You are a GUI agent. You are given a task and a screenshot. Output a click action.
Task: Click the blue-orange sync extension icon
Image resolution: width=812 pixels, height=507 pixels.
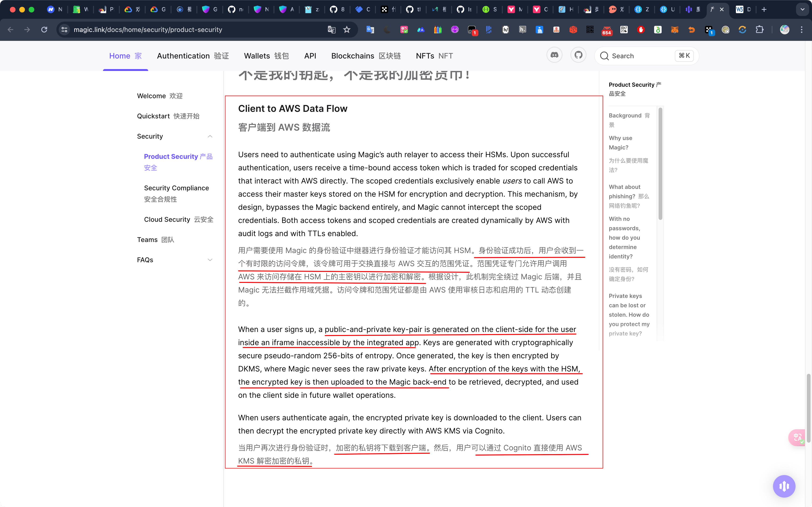pyautogui.click(x=742, y=30)
